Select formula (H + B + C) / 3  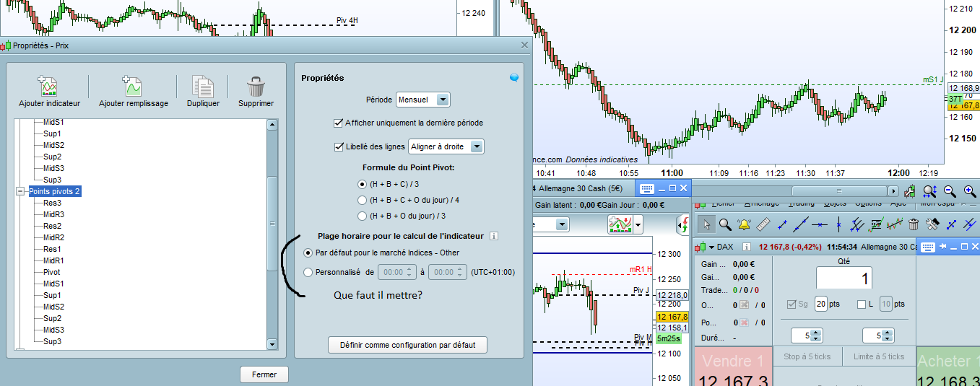coord(363,184)
